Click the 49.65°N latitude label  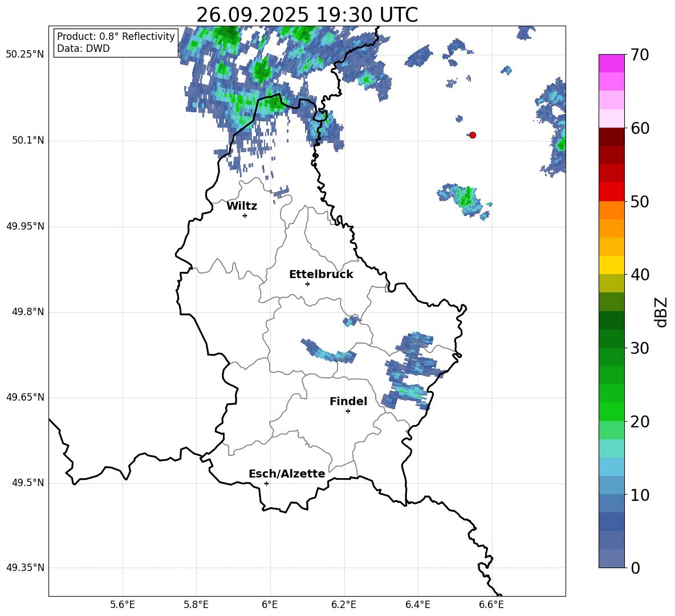[25, 397]
